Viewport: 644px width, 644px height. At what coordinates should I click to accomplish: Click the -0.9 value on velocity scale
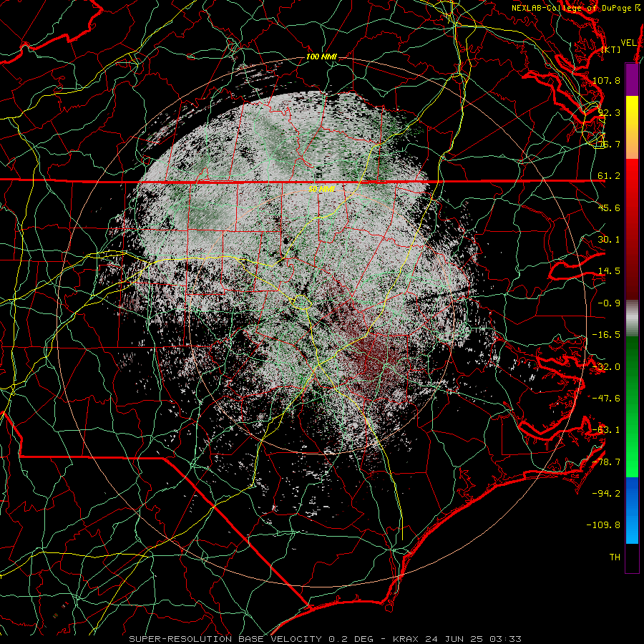[x=609, y=303]
